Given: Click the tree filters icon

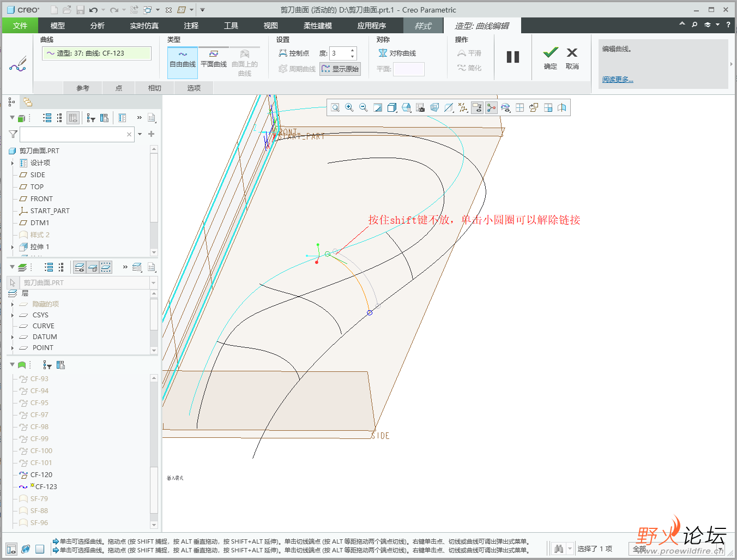Looking at the screenshot, I should tap(91, 118).
